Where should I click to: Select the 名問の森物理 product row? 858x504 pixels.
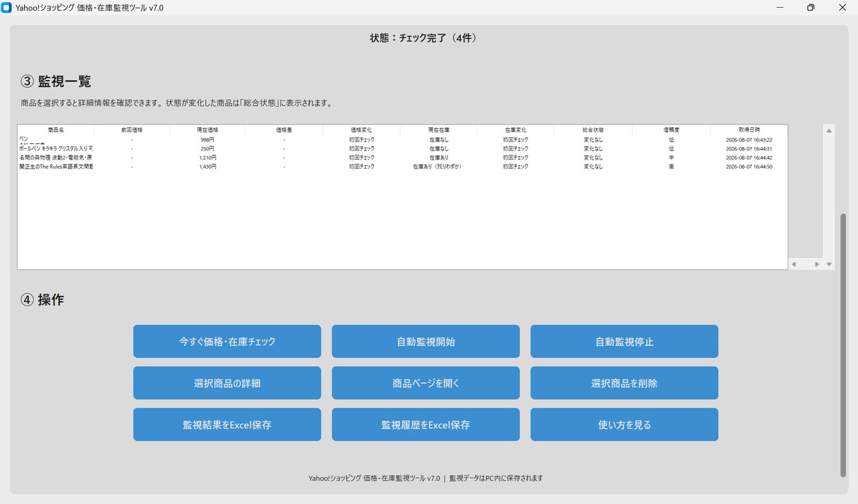coord(402,157)
